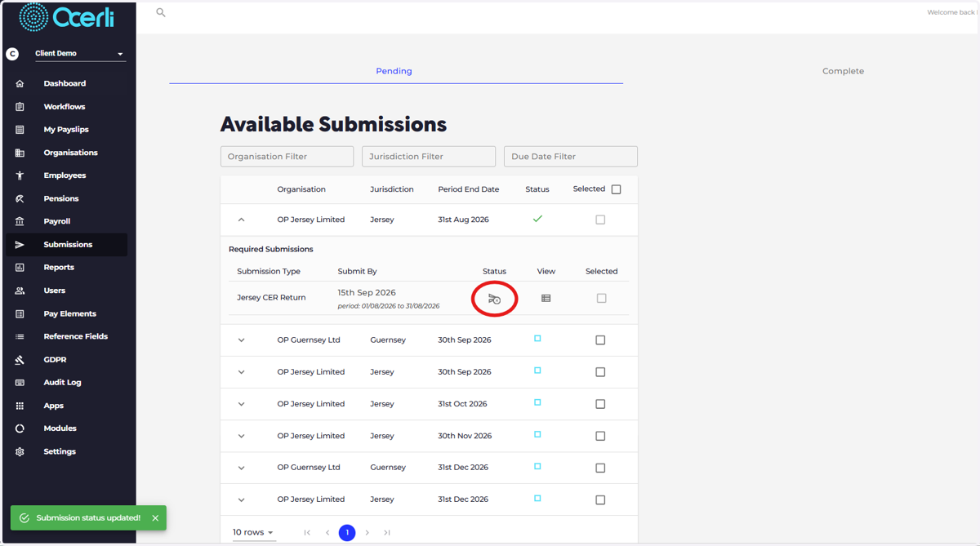Open the Workflows menu item label

pyautogui.click(x=65, y=107)
